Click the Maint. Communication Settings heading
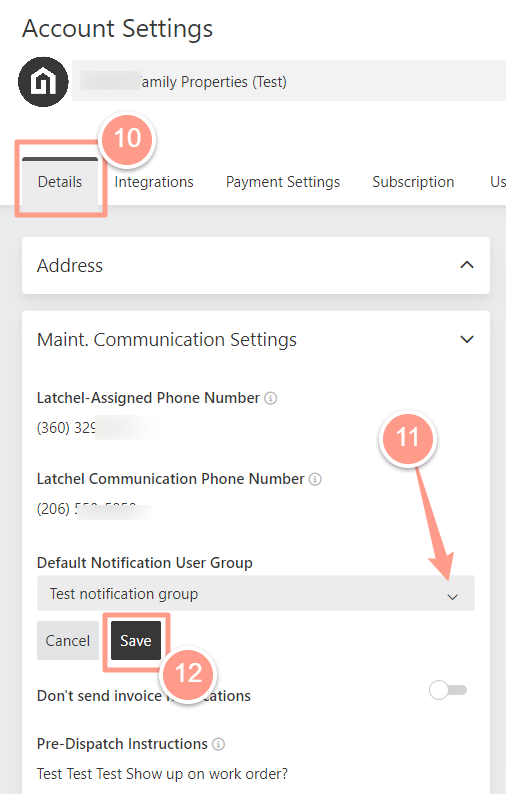 click(167, 339)
